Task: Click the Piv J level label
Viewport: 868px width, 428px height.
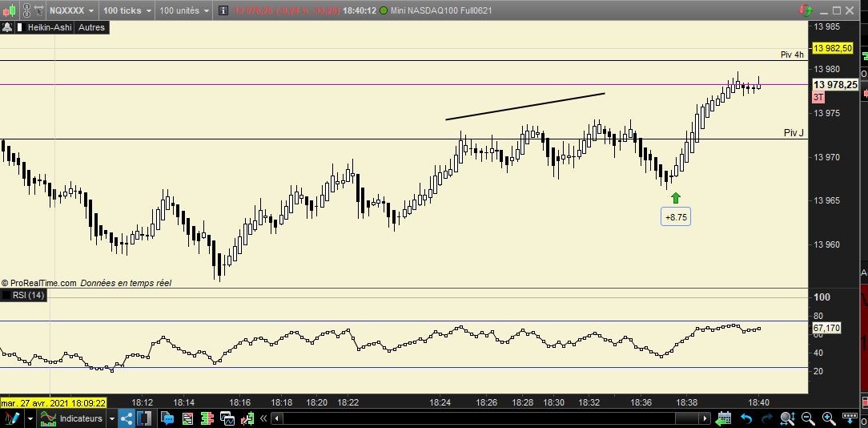Action: tap(794, 133)
